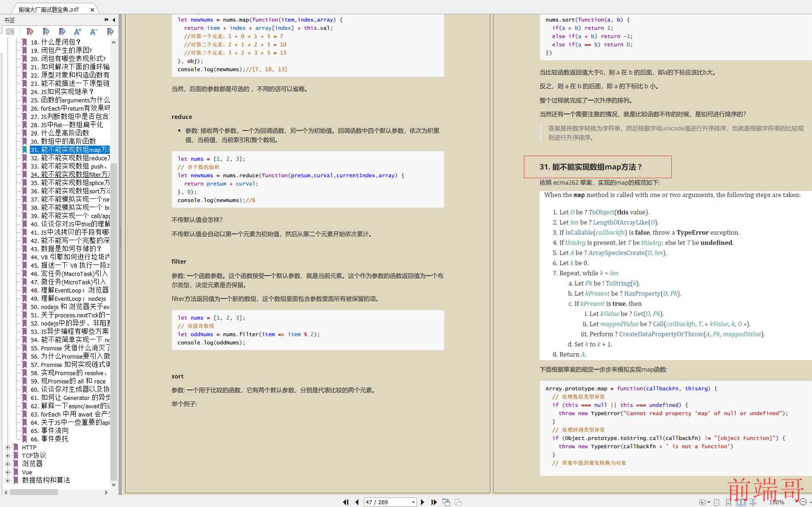Select bookmark 28. JS中flat---数组扁平化
The width and height of the screenshot is (812, 507).
pyautogui.click(x=67, y=124)
